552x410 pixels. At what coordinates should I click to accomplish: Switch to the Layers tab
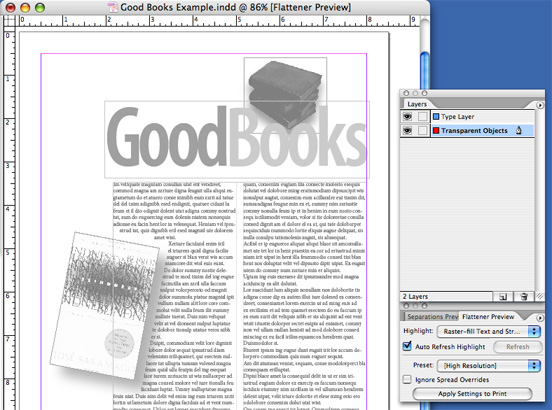(417, 104)
